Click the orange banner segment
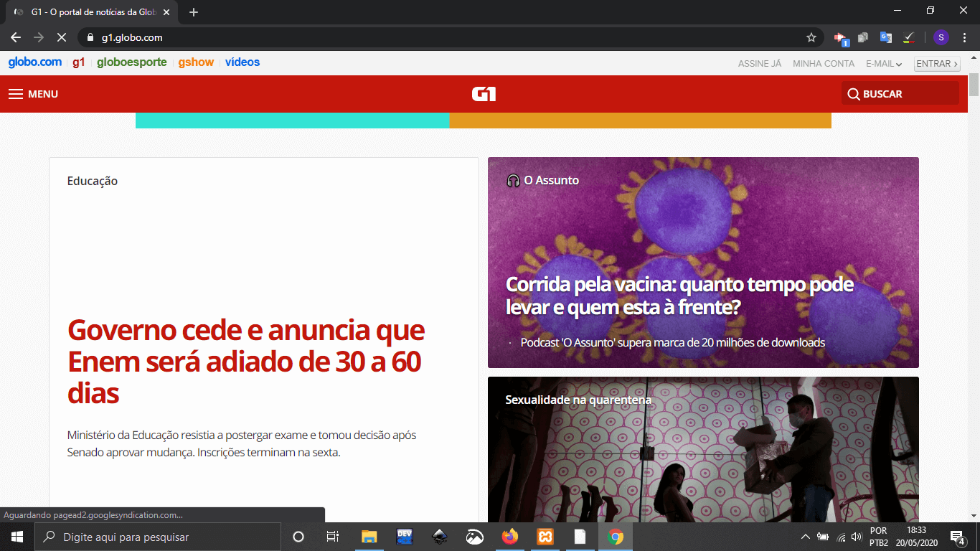 (641, 121)
